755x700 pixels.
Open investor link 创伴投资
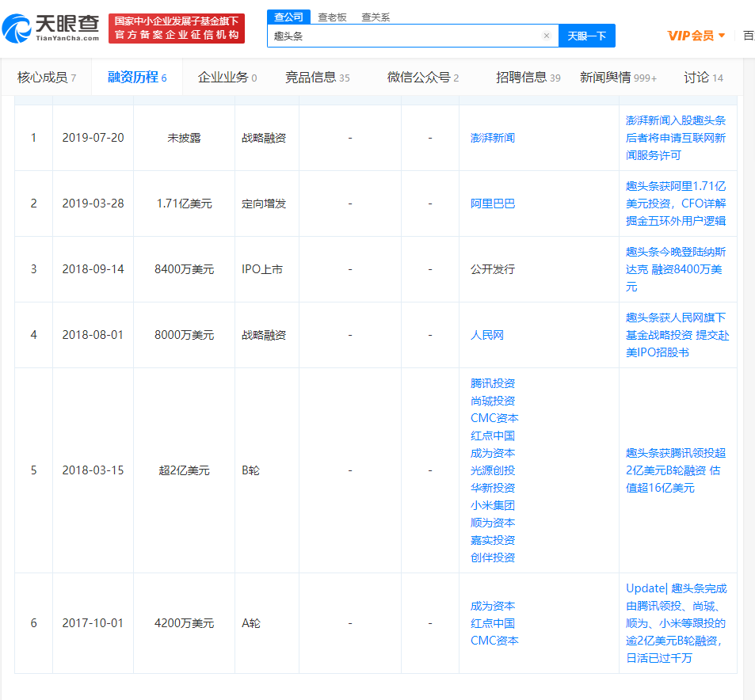[x=493, y=557]
